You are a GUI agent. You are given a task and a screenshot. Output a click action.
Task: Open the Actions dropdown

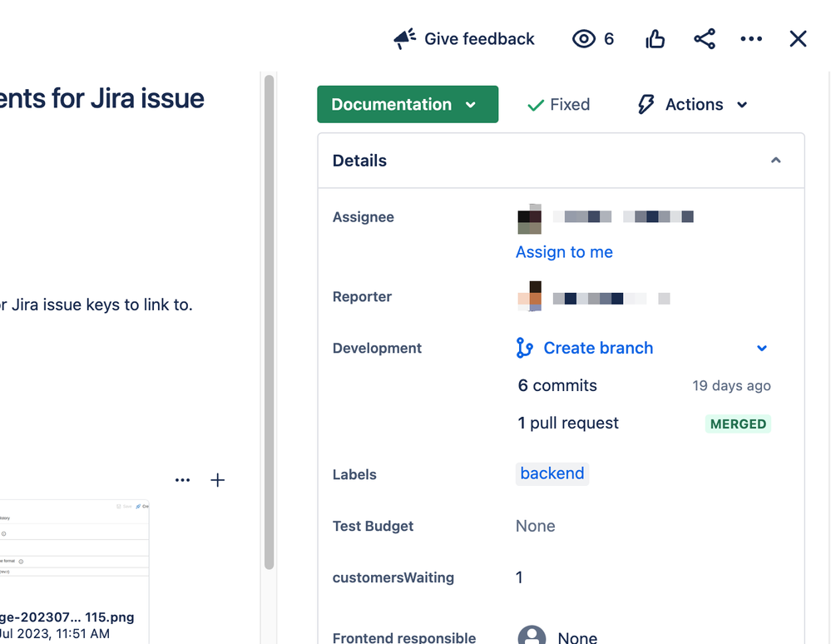click(x=693, y=104)
